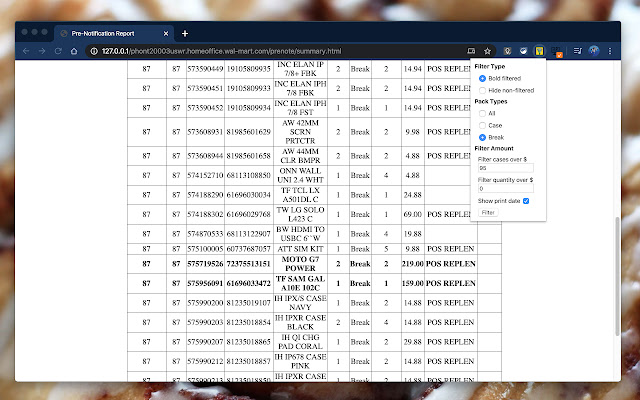
Task: Select the MOTO G7 POWER description cell
Action: (x=300, y=264)
